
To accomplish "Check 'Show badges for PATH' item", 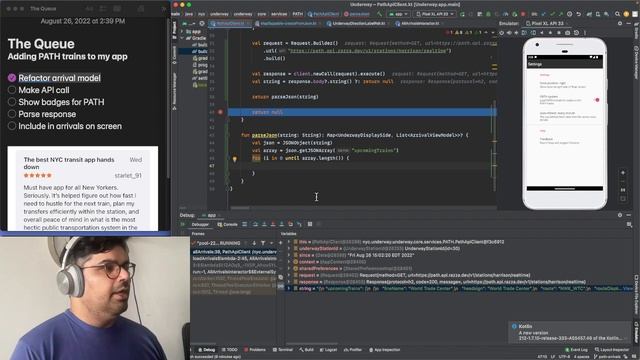I will (12, 102).
